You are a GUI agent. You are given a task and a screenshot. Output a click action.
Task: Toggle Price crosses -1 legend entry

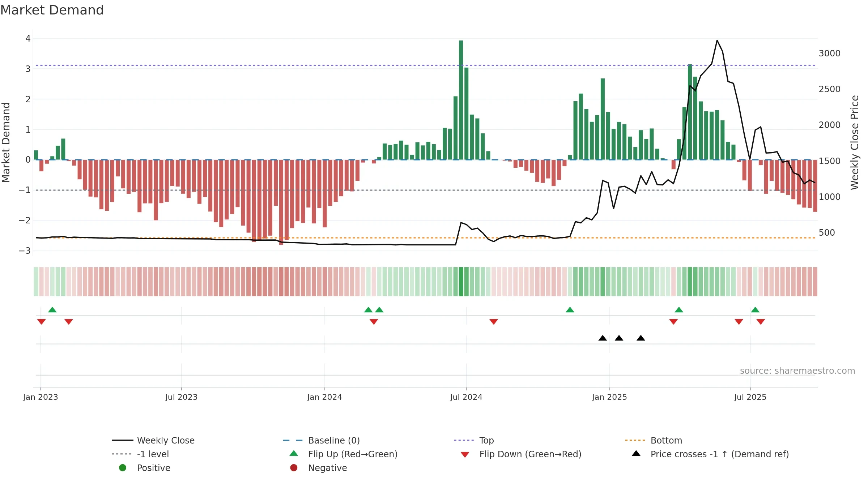click(710, 454)
